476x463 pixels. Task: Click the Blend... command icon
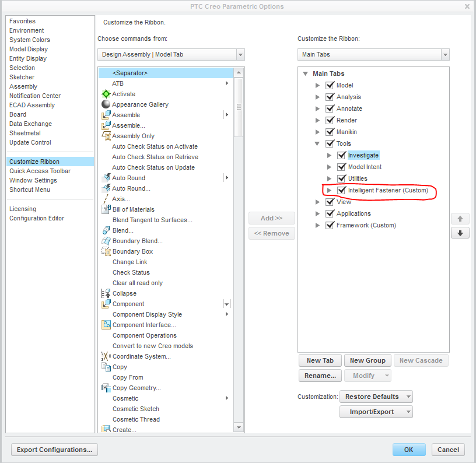pos(106,230)
